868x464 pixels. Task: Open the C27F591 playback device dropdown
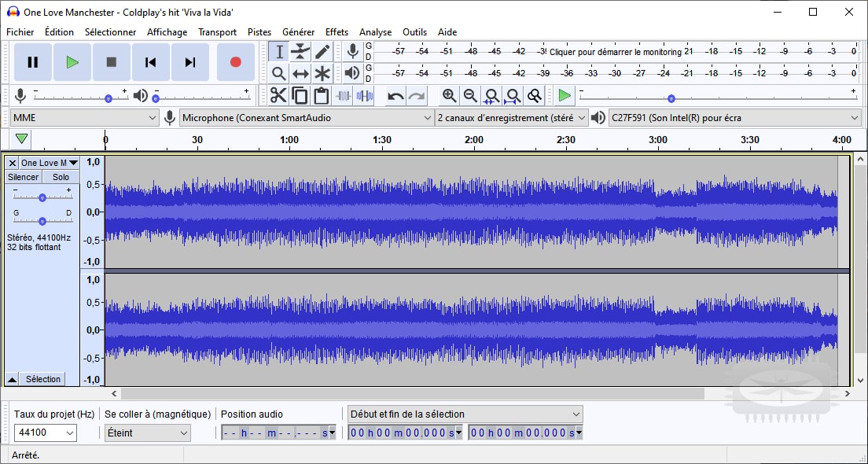[734, 117]
